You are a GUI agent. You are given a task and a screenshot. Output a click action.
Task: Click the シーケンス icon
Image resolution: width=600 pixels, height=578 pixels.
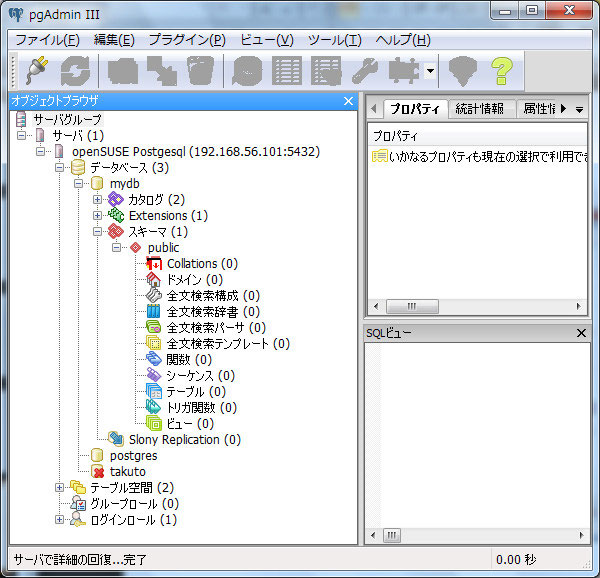point(154,376)
